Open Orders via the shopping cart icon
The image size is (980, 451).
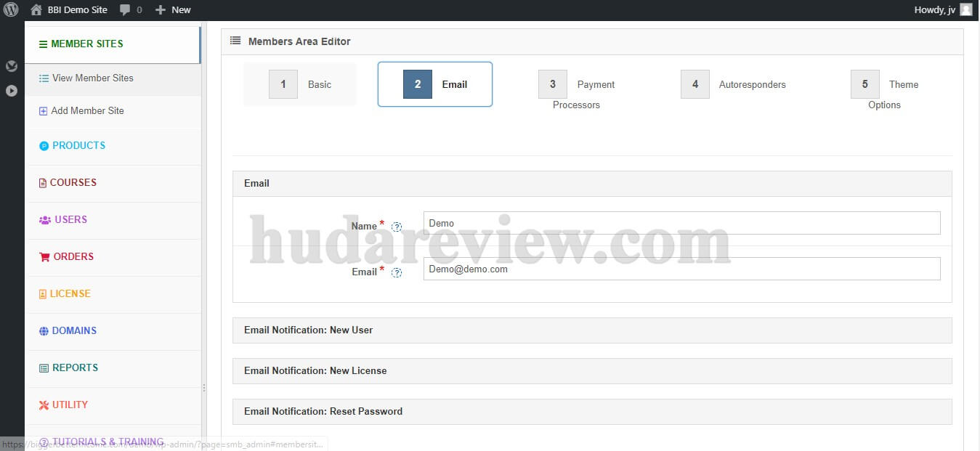pyautogui.click(x=44, y=256)
